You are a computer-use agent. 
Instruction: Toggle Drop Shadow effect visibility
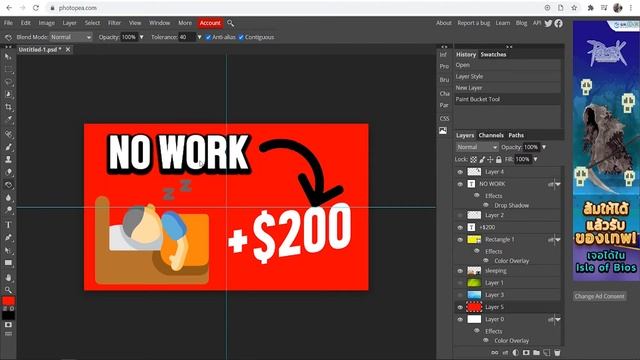click(486, 205)
